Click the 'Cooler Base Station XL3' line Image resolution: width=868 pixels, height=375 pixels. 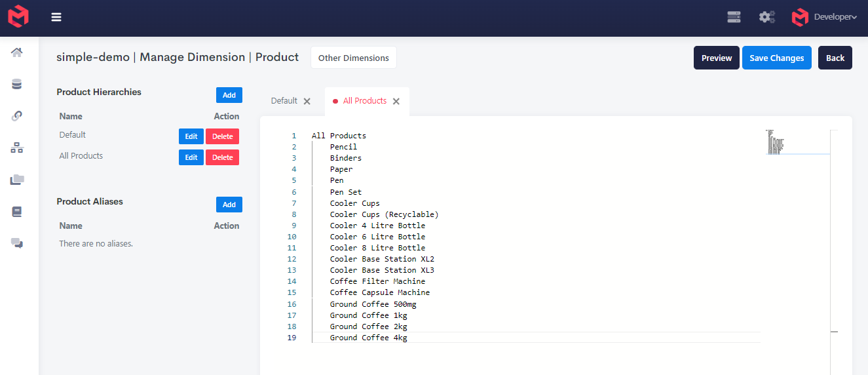coord(382,270)
